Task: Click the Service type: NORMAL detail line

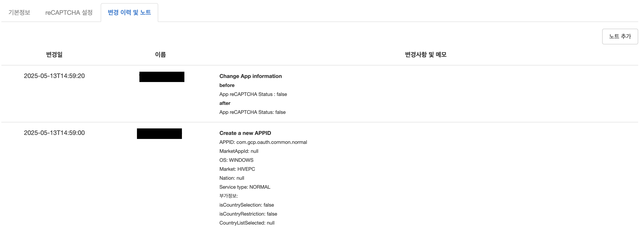Action: [245, 187]
